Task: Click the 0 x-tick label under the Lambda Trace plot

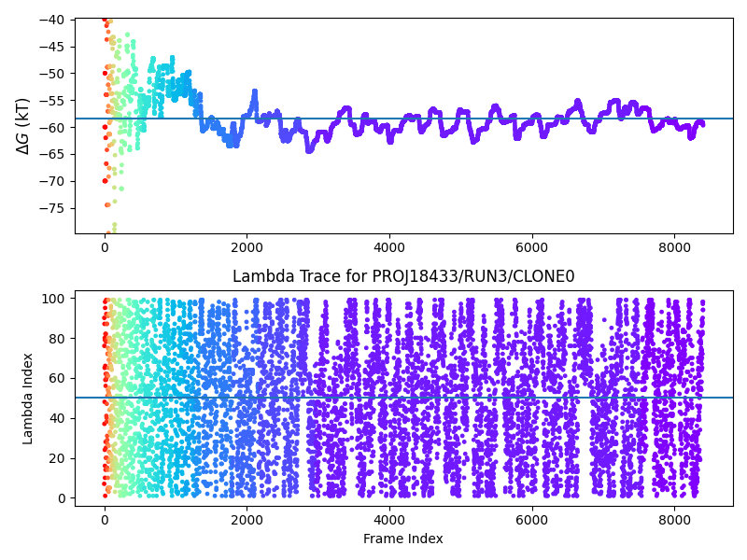Action: 105,520
